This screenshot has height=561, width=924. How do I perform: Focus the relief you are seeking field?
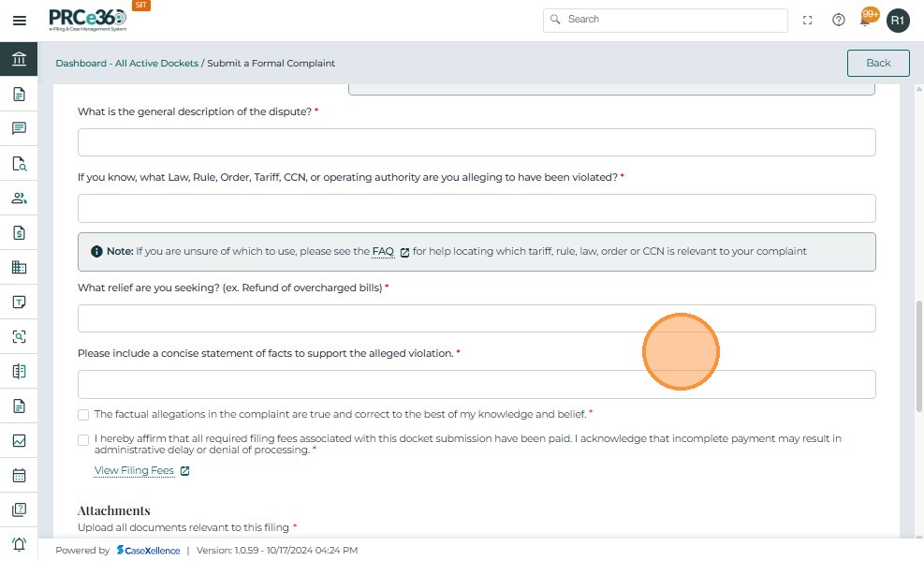(x=477, y=318)
